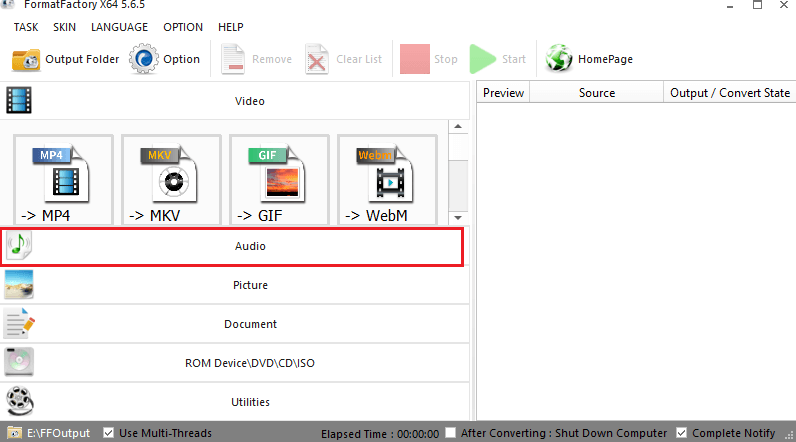This screenshot has height=442, width=796.
Task: Click the ROM Device disc icon
Action: coord(19,362)
